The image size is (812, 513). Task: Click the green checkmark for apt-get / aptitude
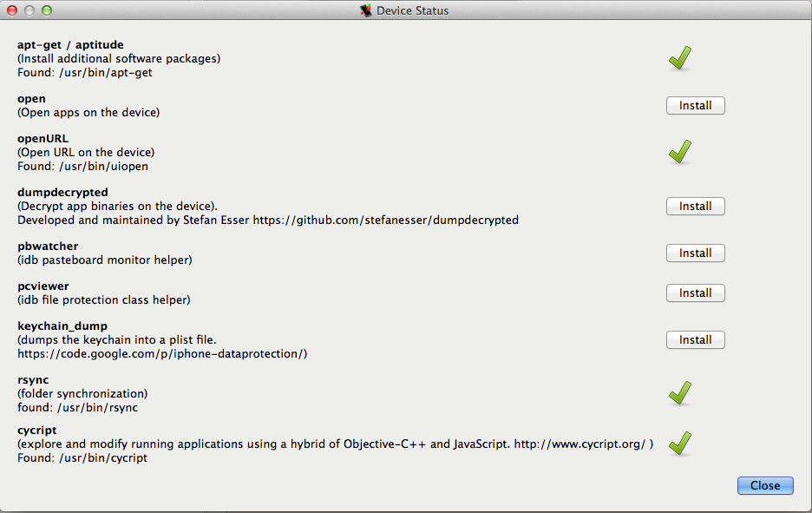tap(680, 59)
